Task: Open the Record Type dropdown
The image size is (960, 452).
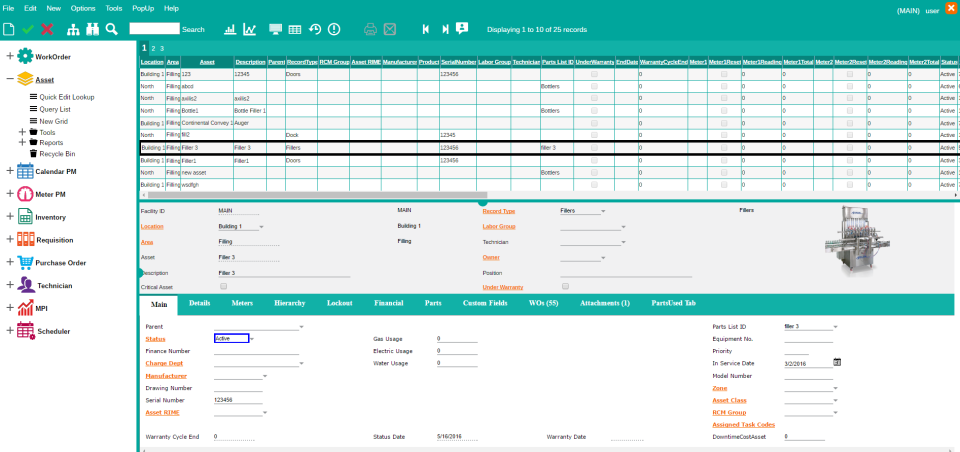Action: tap(603, 211)
